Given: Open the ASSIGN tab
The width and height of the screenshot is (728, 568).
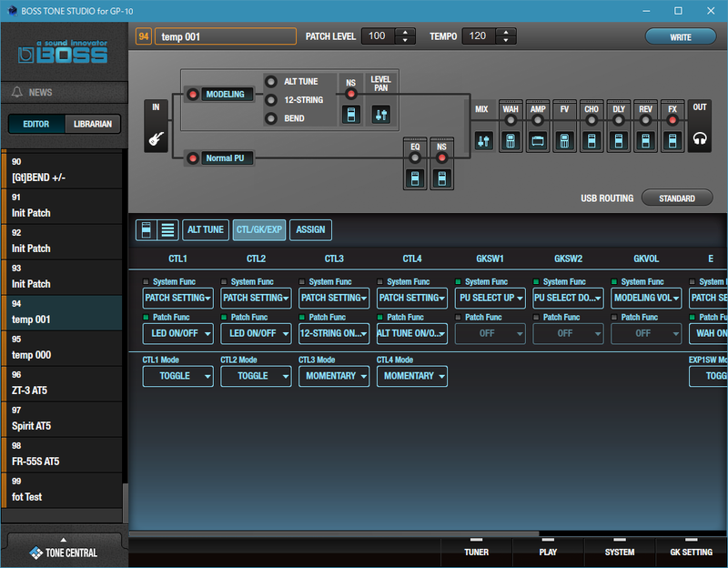Looking at the screenshot, I should (x=310, y=230).
